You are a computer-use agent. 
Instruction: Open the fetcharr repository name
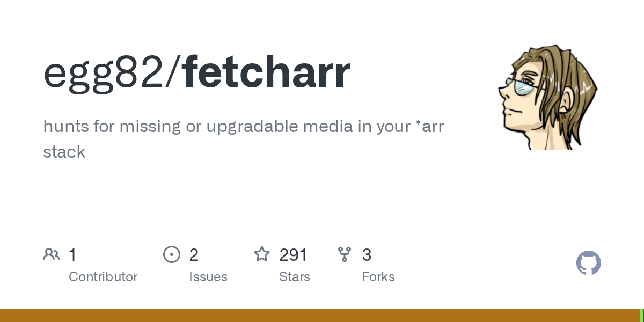(267, 73)
